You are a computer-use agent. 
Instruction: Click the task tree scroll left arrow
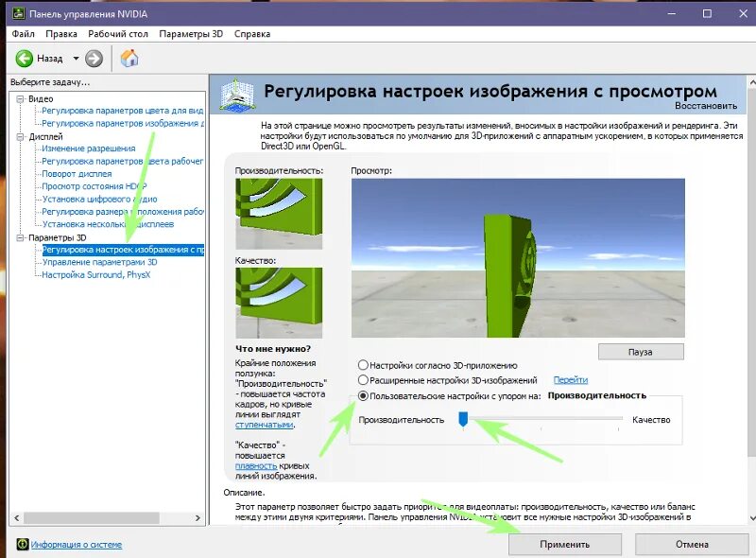pos(17,518)
